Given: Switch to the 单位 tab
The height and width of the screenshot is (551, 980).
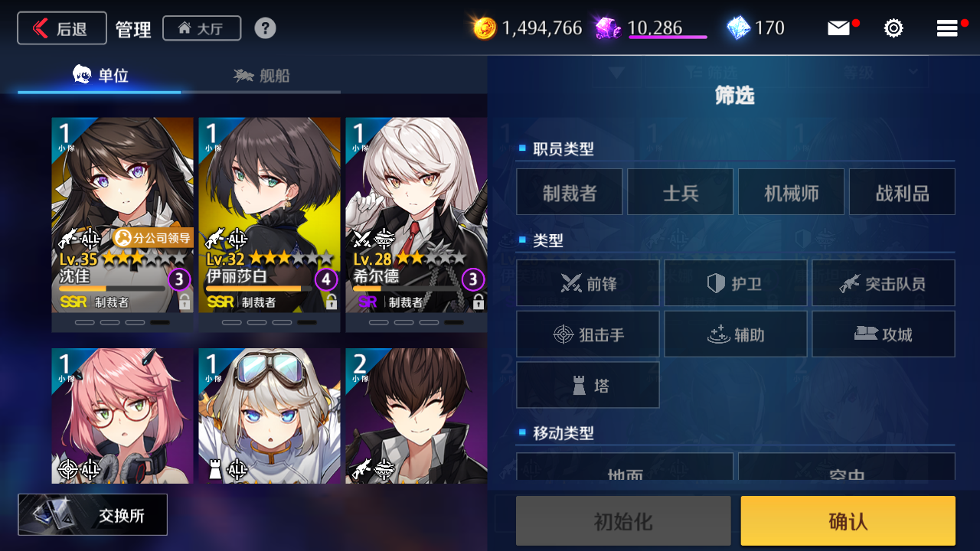Looking at the screenshot, I should (x=100, y=76).
